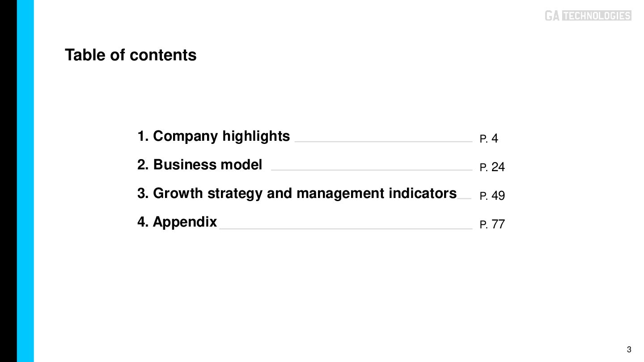Click page reference P. 24
The height and width of the screenshot is (362, 644).
(x=492, y=167)
